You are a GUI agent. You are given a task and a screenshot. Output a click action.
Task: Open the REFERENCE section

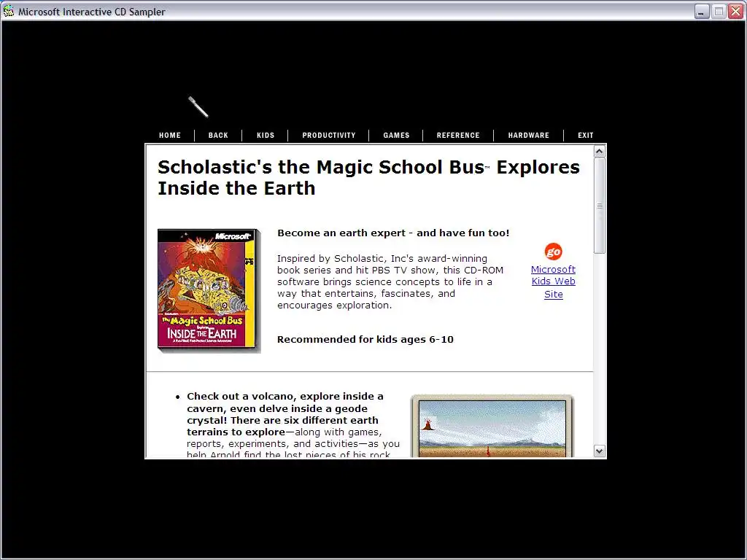click(458, 135)
